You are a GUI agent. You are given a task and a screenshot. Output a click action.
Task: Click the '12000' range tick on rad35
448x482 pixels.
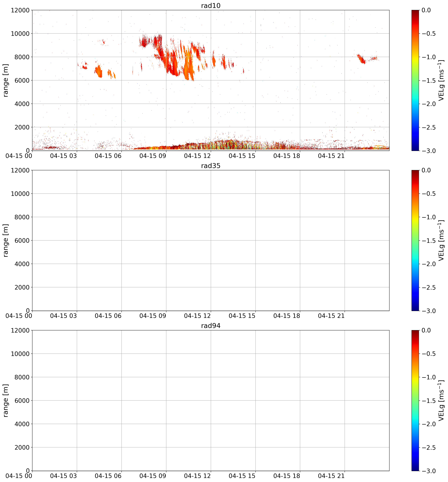point(20,170)
